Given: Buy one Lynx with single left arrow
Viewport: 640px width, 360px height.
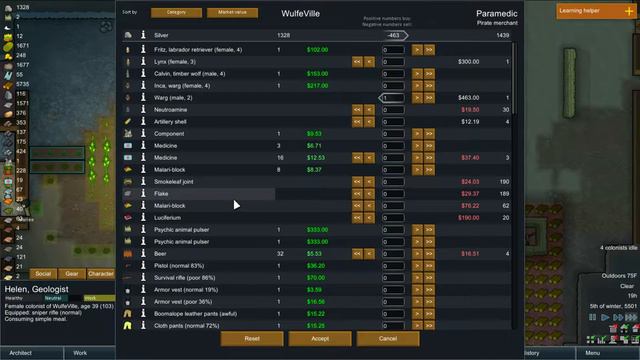Looking at the screenshot, I should pos(369,62).
